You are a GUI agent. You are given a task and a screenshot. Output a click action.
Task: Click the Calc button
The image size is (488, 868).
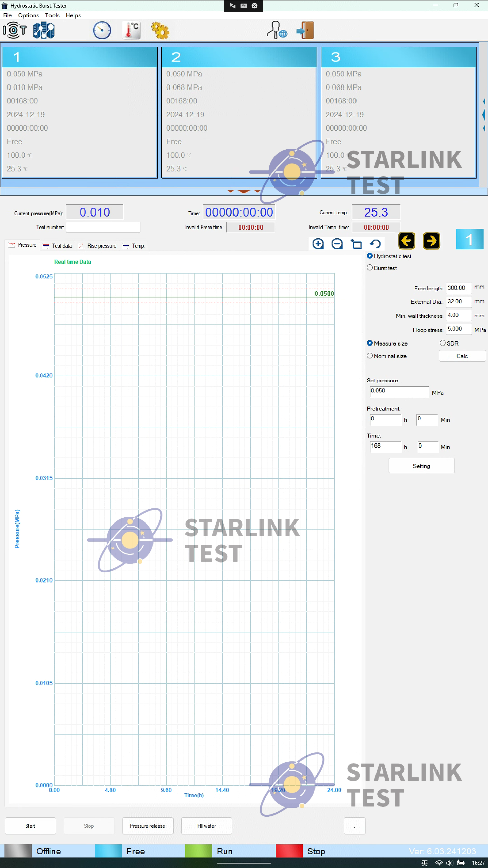(462, 356)
